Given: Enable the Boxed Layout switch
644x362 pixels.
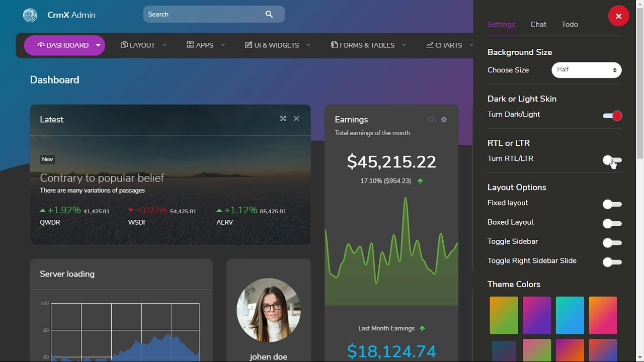Looking at the screenshot, I should click(612, 224).
